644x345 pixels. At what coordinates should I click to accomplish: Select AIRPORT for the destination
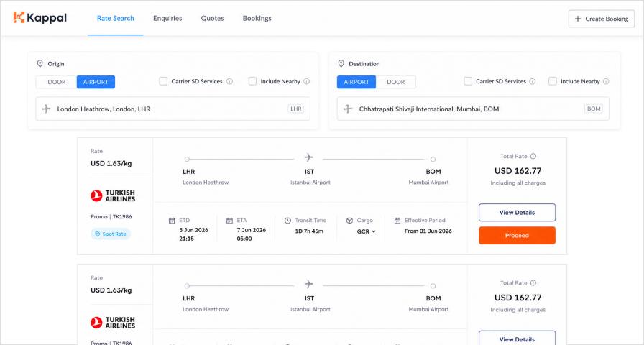(x=356, y=82)
